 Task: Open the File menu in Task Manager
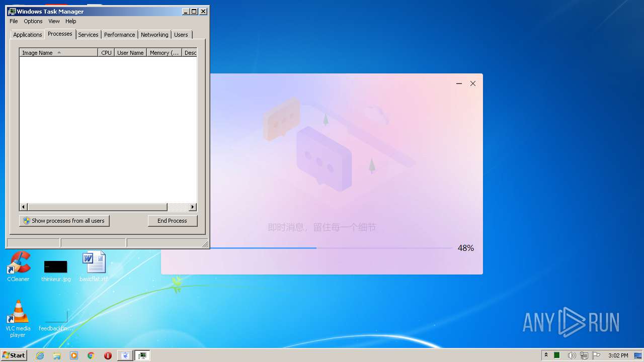[x=14, y=21]
